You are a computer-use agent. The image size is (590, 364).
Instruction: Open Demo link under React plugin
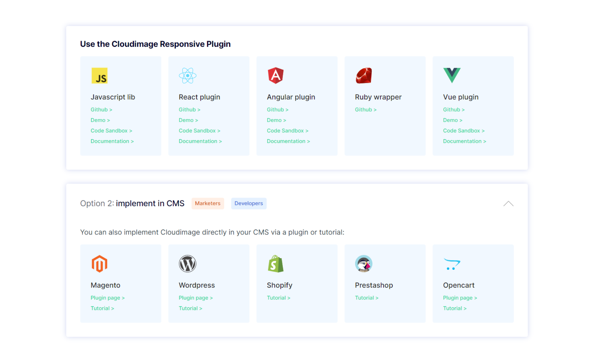click(x=188, y=120)
